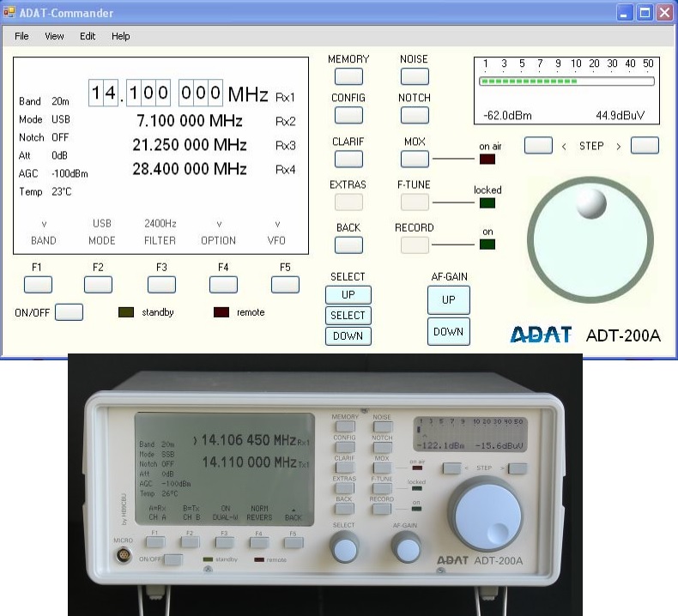Click the large tuning dial knob
Screen dimensions: 678x616
(590, 240)
